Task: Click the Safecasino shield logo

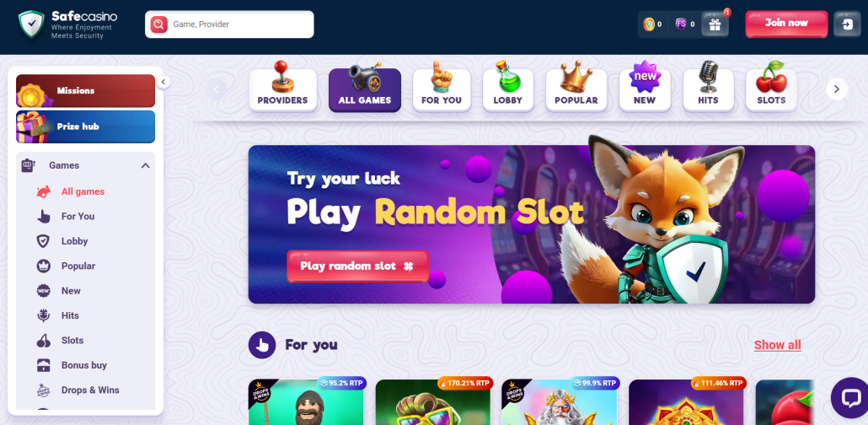Action: [x=31, y=24]
